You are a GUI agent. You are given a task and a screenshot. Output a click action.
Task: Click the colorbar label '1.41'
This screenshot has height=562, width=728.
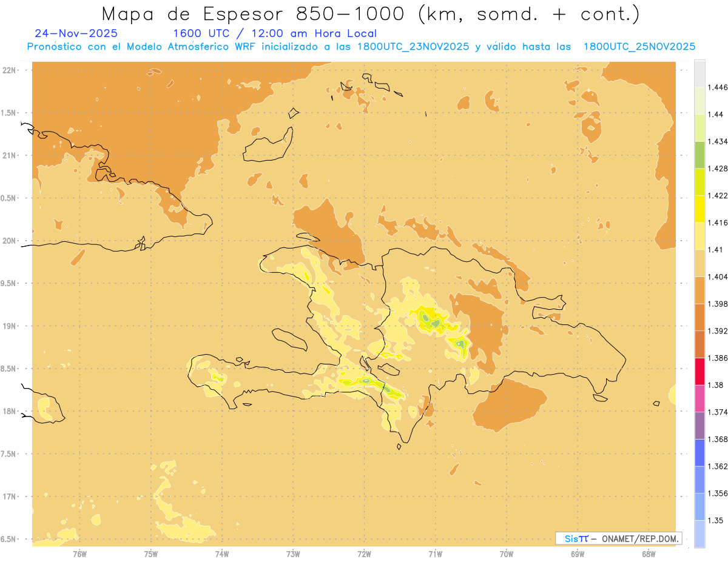pos(715,249)
